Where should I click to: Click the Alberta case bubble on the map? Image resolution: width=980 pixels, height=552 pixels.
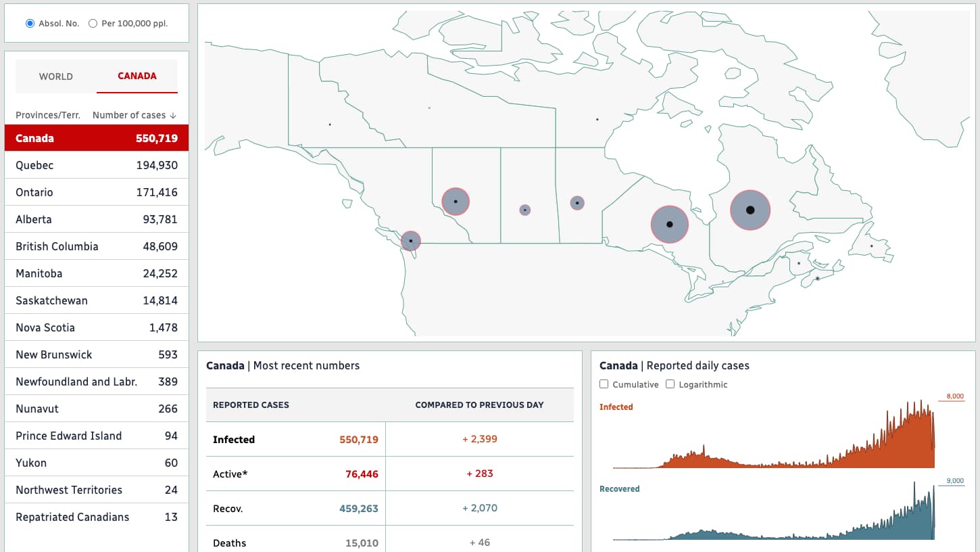point(456,201)
